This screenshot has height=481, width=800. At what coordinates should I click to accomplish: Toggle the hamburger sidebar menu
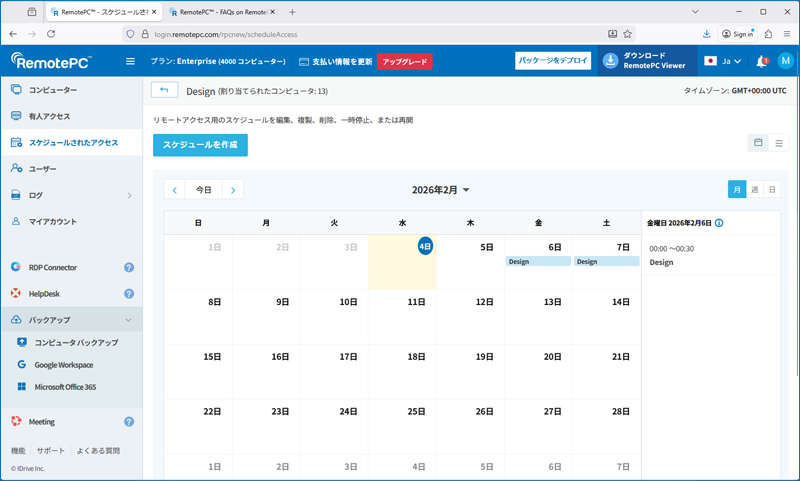[x=130, y=61]
